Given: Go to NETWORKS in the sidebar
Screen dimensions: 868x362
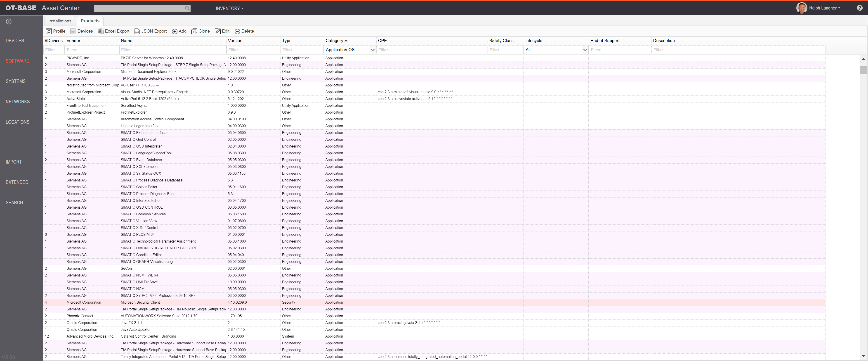Looking at the screenshot, I should [x=18, y=102].
